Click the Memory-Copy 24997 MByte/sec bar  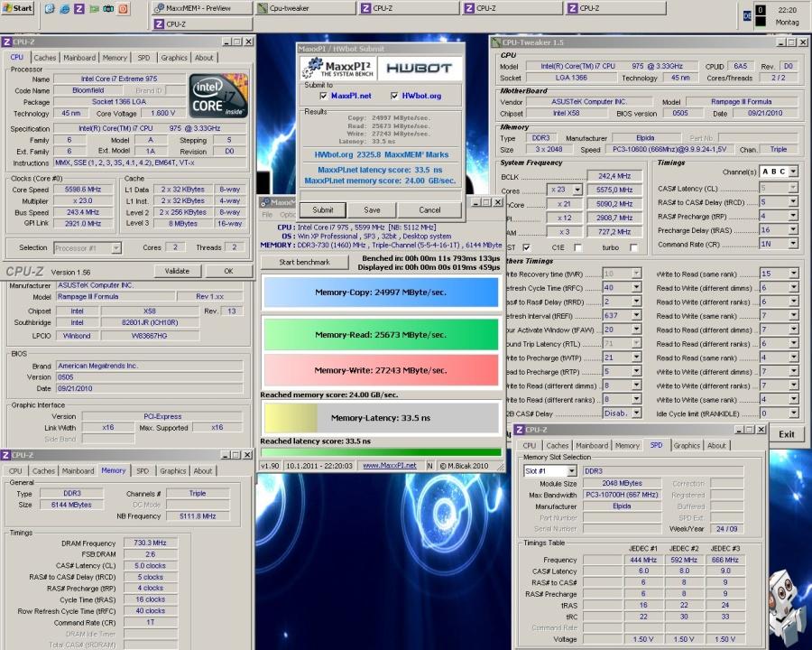(381, 292)
